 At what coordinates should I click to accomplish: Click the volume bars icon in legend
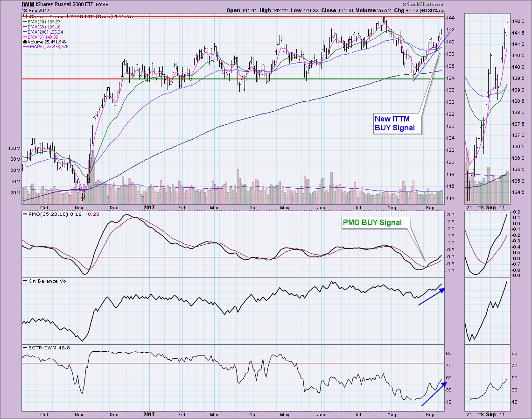click(24, 42)
